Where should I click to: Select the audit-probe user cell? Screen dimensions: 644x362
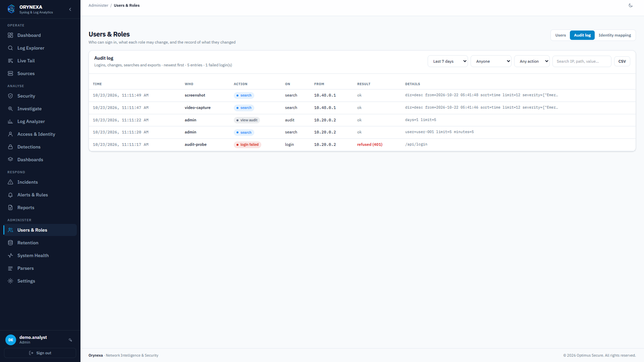click(196, 144)
